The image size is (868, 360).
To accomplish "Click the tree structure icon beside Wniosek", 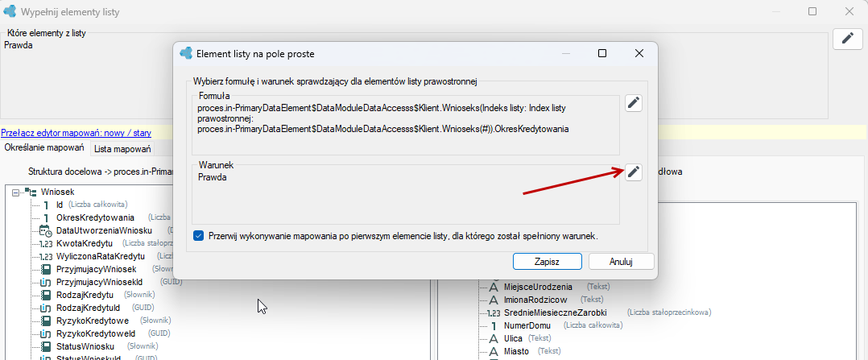I will (29, 192).
